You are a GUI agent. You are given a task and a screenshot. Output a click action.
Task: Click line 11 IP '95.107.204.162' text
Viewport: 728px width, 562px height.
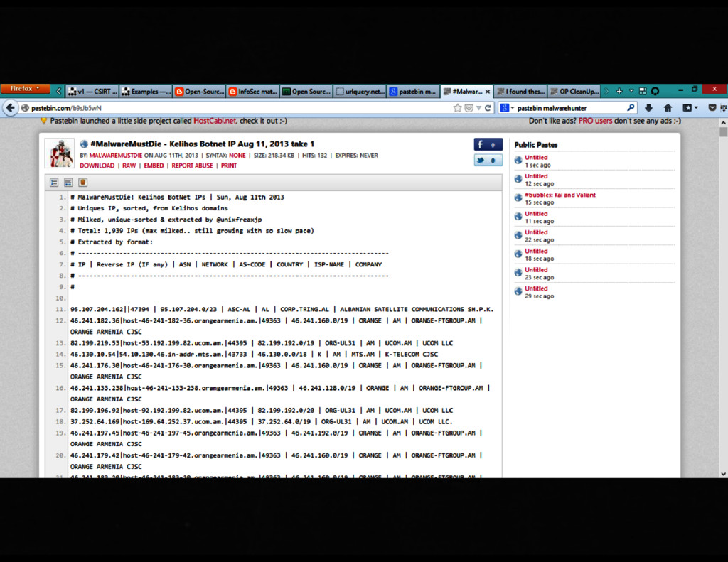tap(97, 310)
